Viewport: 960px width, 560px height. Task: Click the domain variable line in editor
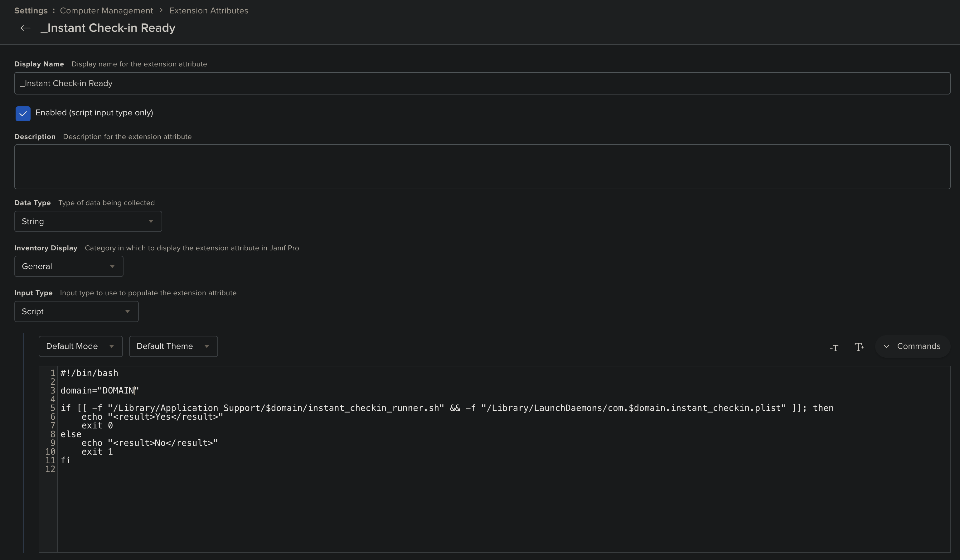pos(100,390)
